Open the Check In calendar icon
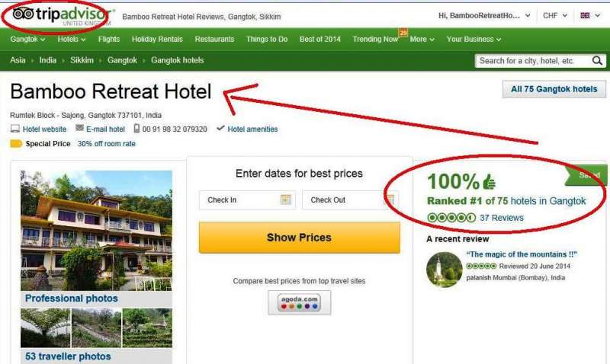This screenshot has height=364, width=610. [286, 200]
